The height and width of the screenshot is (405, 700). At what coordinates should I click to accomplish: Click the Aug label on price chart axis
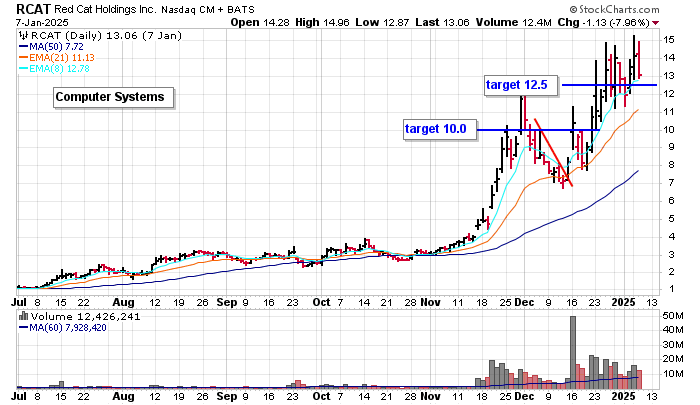pyautogui.click(x=123, y=302)
